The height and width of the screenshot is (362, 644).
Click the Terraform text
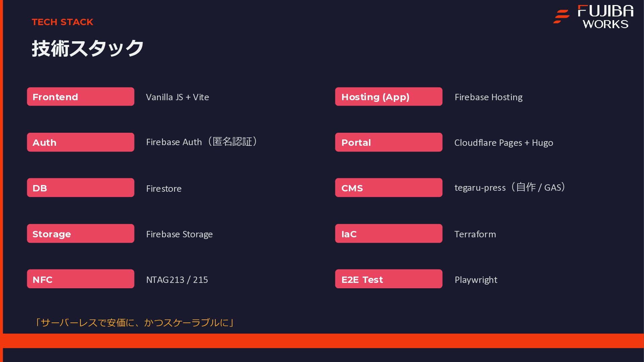coord(475,234)
